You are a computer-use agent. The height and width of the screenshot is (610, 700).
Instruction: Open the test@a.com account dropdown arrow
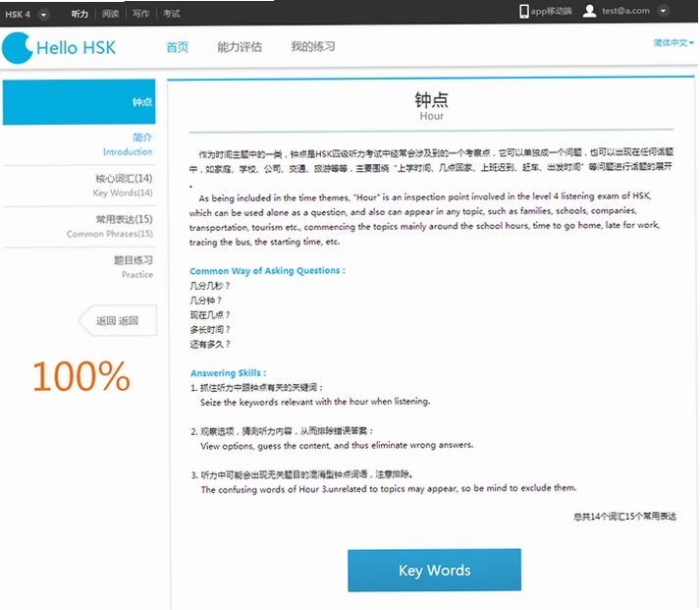click(x=663, y=11)
